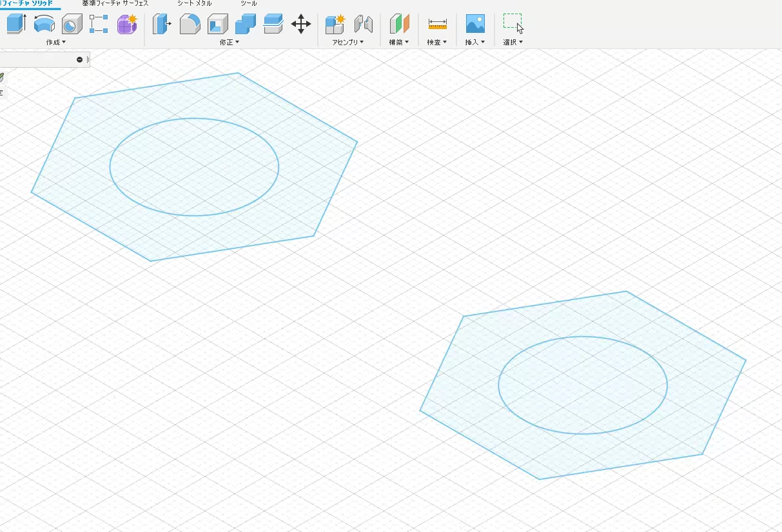Open the アセンブリ dropdown menu
This screenshot has width=782, height=532.
pos(347,42)
